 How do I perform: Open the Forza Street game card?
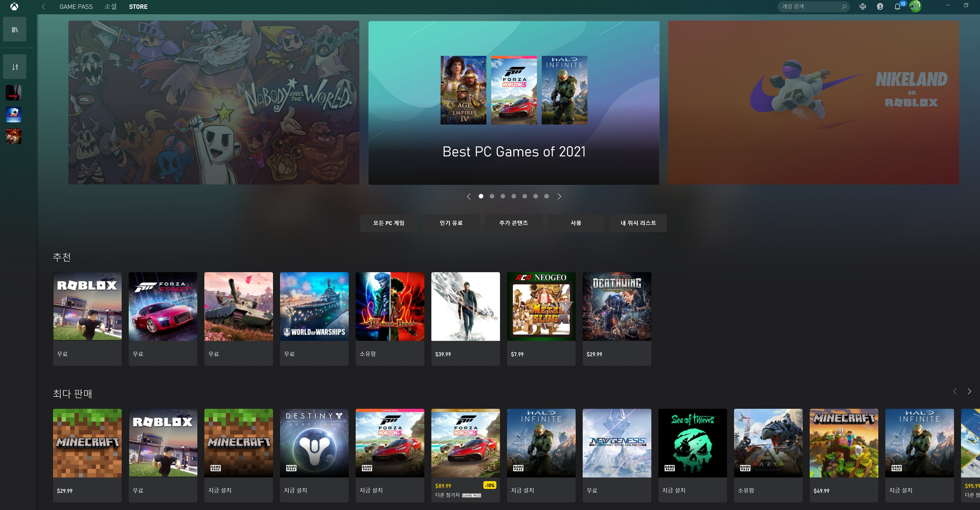pyautogui.click(x=163, y=319)
